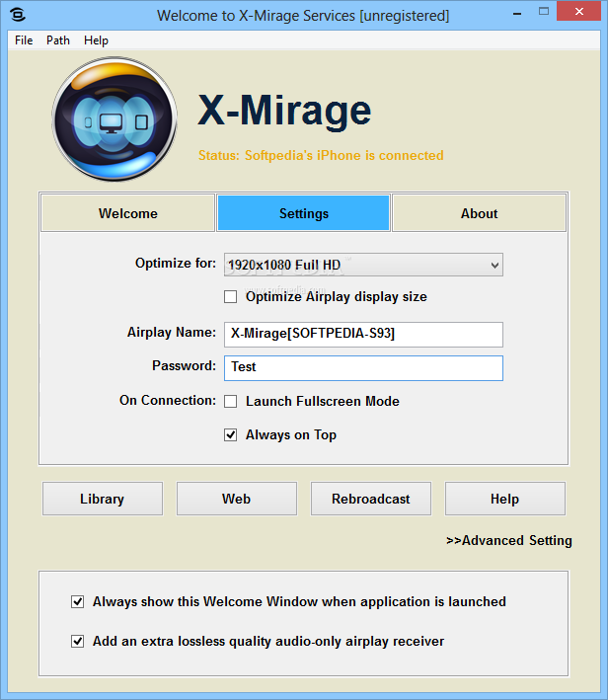The image size is (608, 700).
Task: Select the Settings tab
Action: click(x=304, y=213)
